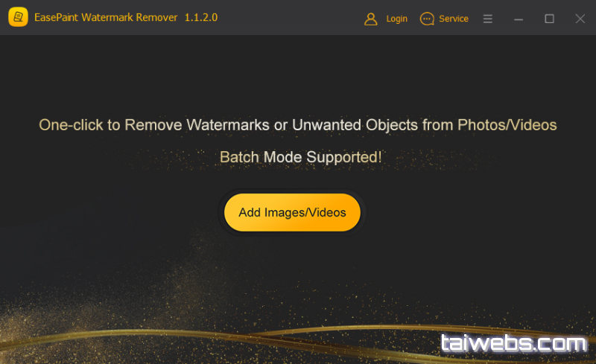Click the EasePaint Watermark Remover title text

106,17
